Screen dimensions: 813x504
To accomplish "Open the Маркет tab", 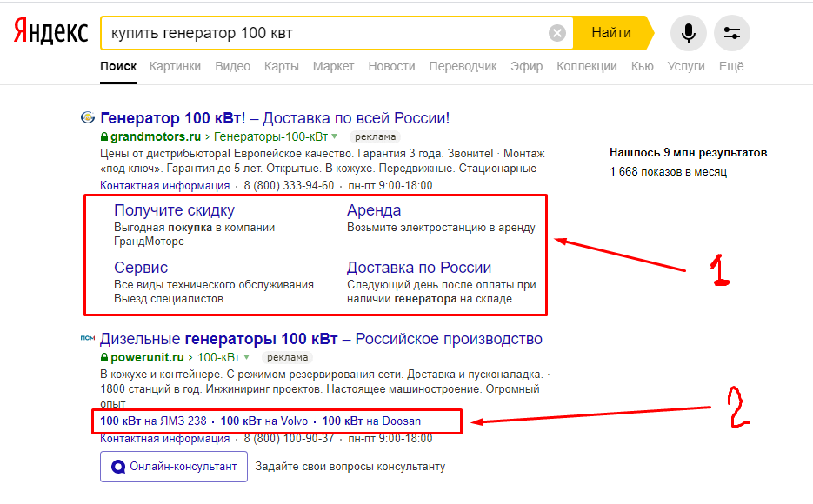I will point(333,66).
